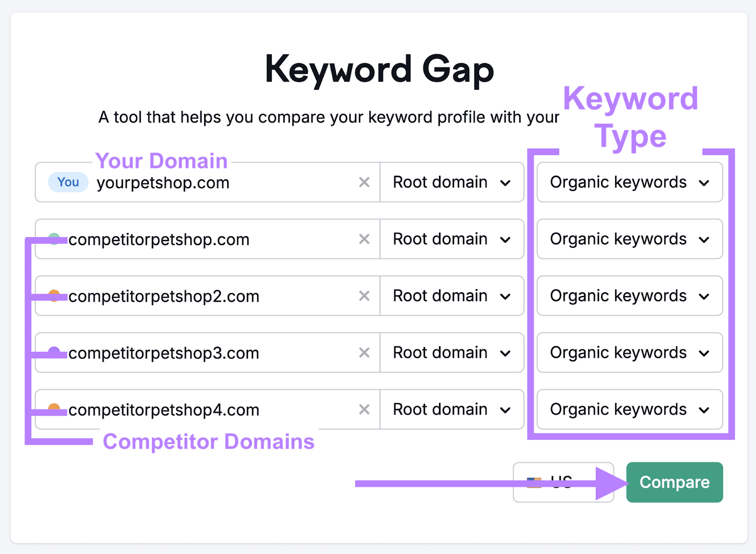Viewport: 756px width, 554px height.
Task: Click the purple dot beside competitorpetshop3.com
Action: pos(55,353)
